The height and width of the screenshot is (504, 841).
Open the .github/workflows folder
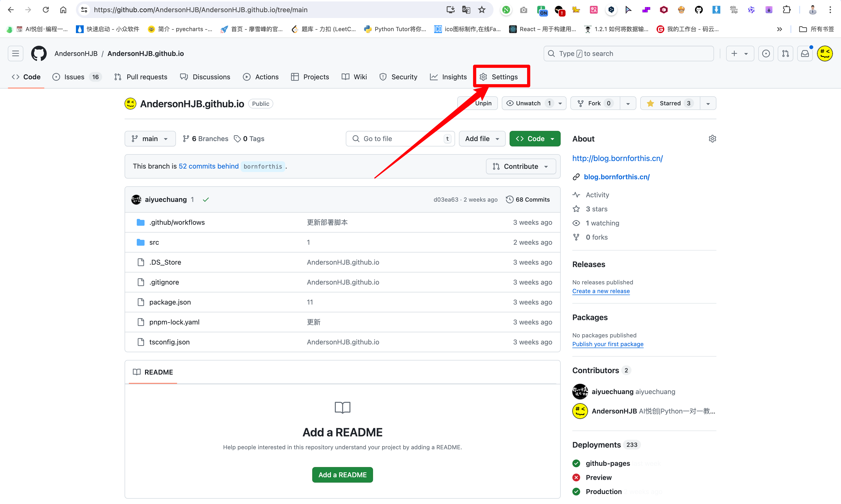177,223
